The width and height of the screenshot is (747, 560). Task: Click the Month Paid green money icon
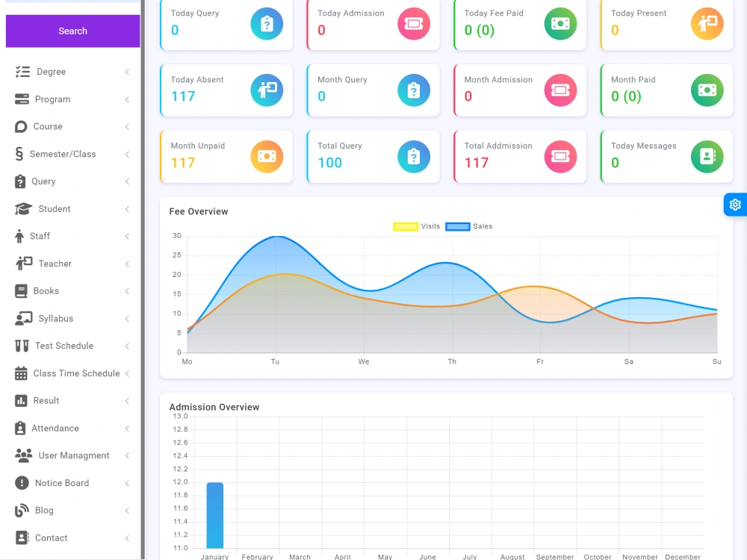[707, 90]
